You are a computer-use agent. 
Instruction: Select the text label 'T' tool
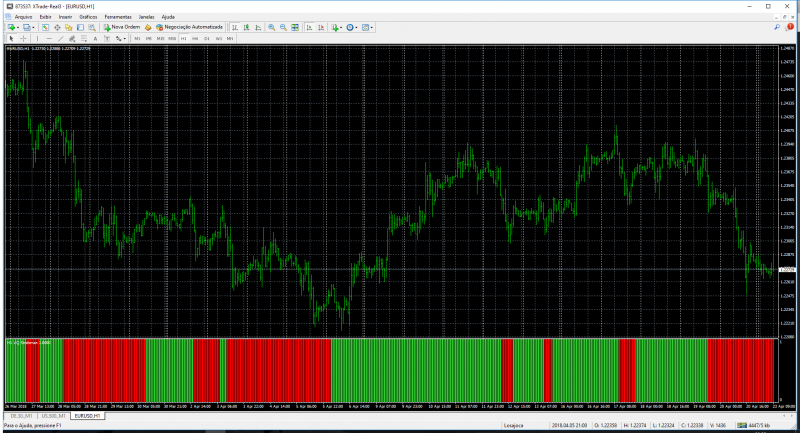107,39
